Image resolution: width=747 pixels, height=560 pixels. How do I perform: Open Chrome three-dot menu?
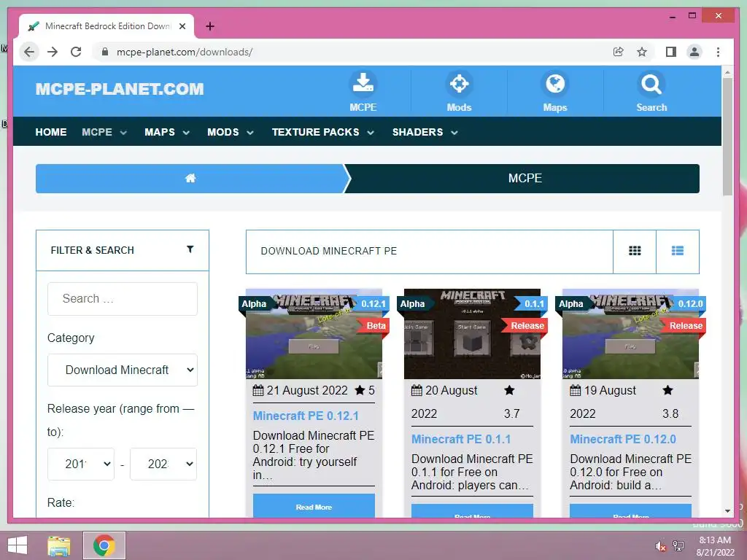tap(718, 52)
